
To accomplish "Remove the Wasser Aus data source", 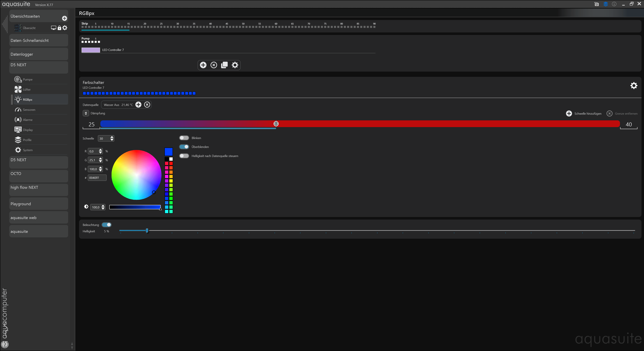I will pyautogui.click(x=147, y=105).
